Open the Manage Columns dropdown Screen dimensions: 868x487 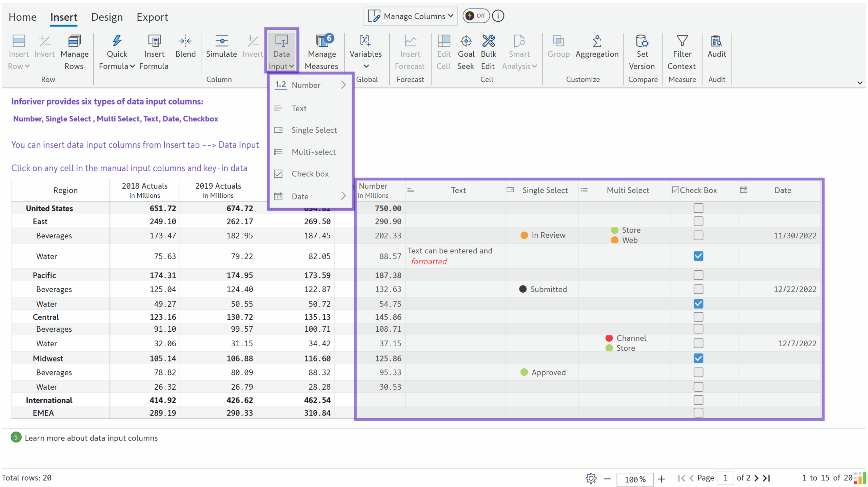[410, 16]
